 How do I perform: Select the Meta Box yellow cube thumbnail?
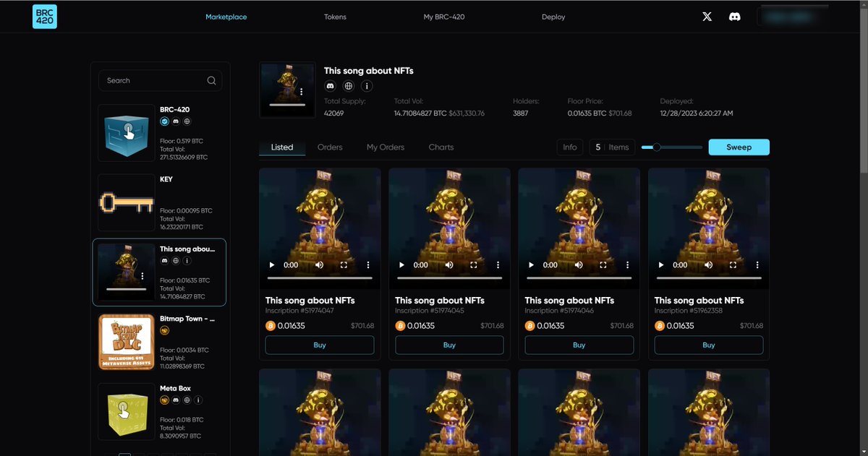coord(127,411)
